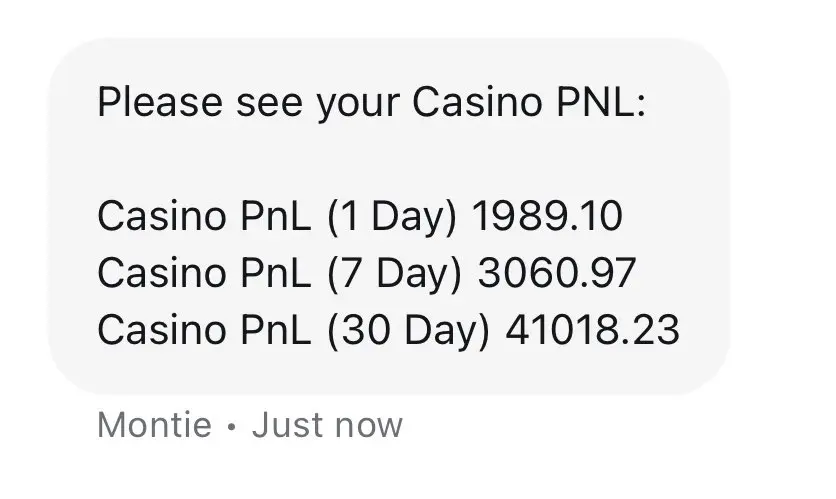The width and height of the screenshot is (836, 499).
Task: Select the 41018.23 value
Action: tap(592, 330)
